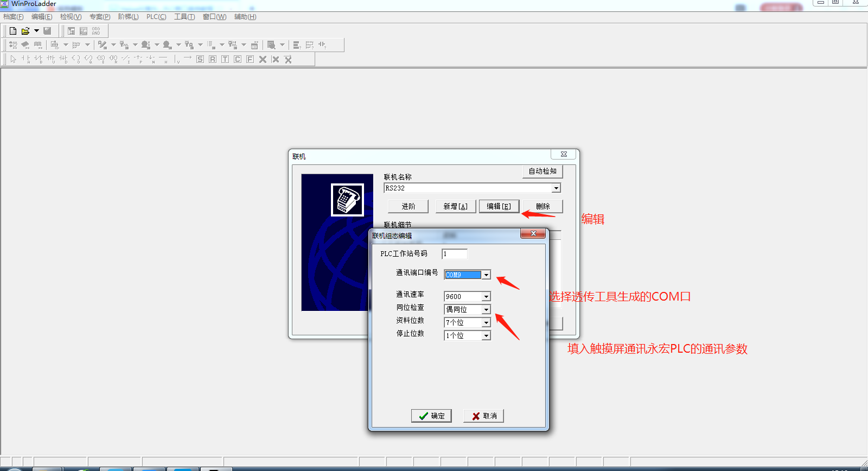Image resolution: width=868 pixels, height=471 pixels.
Task: Cancel with the 取消 button
Action: click(484, 416)
